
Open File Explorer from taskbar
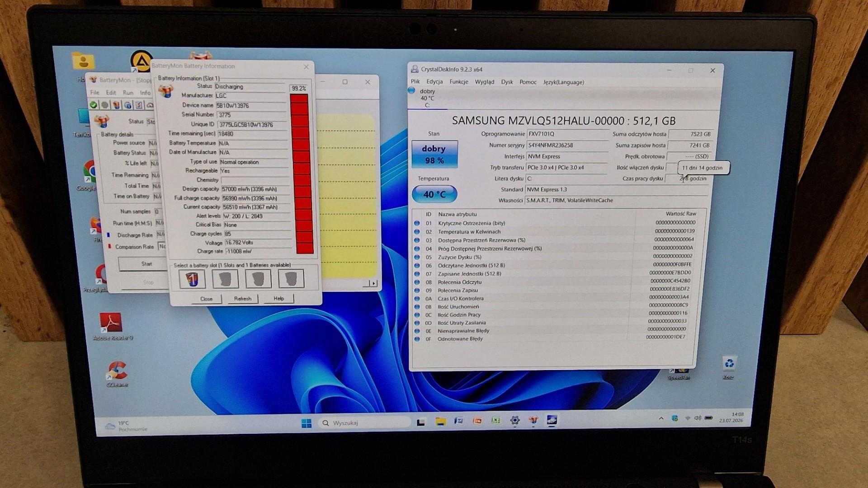(x=441, y=422)
